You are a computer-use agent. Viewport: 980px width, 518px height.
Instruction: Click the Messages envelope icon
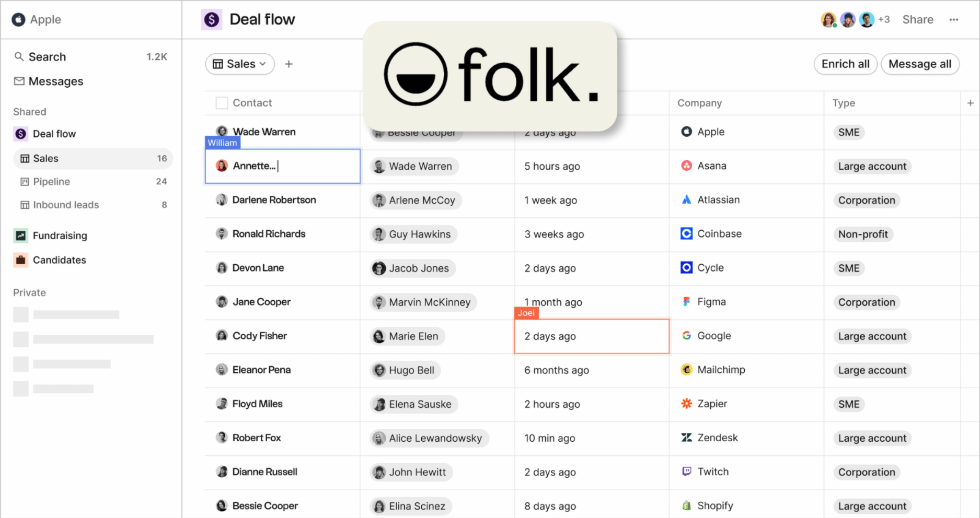pyautogui.click(x=19, y=81)
